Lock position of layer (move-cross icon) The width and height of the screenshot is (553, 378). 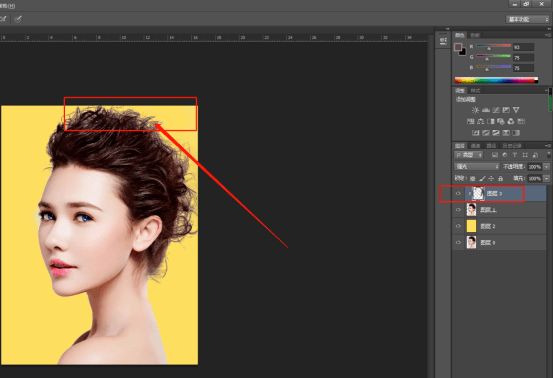(491, 178)
